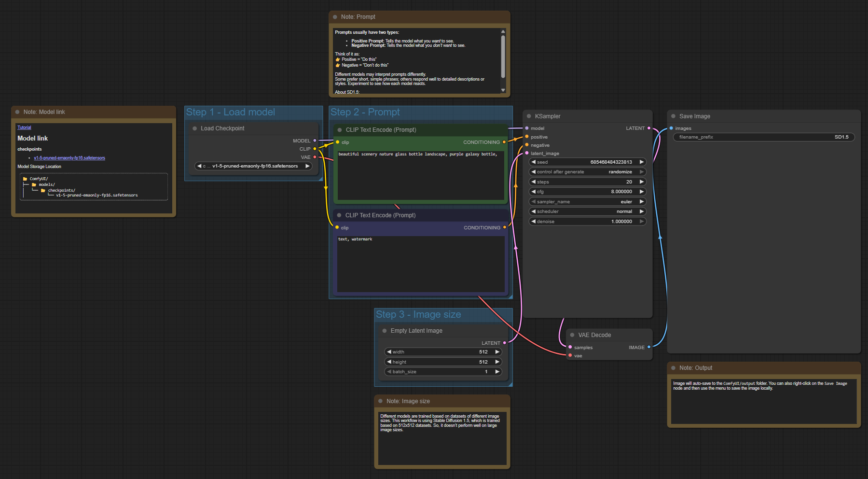868x479 pixels.
Task: Increase the steps value with its right arrow
Action: (x=641, y=182)
